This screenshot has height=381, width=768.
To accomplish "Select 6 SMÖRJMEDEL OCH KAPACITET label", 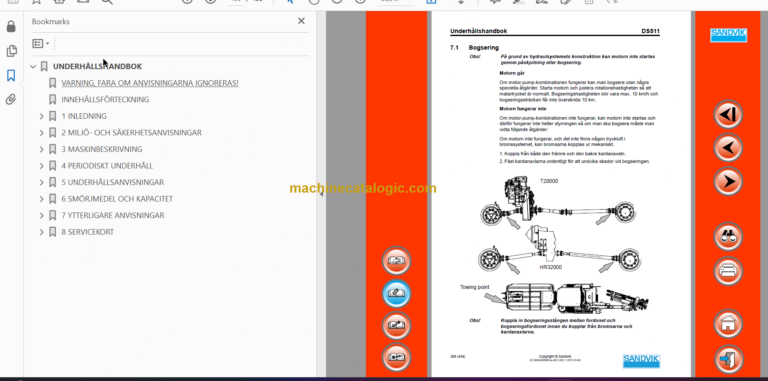I will tap(117, 199).
